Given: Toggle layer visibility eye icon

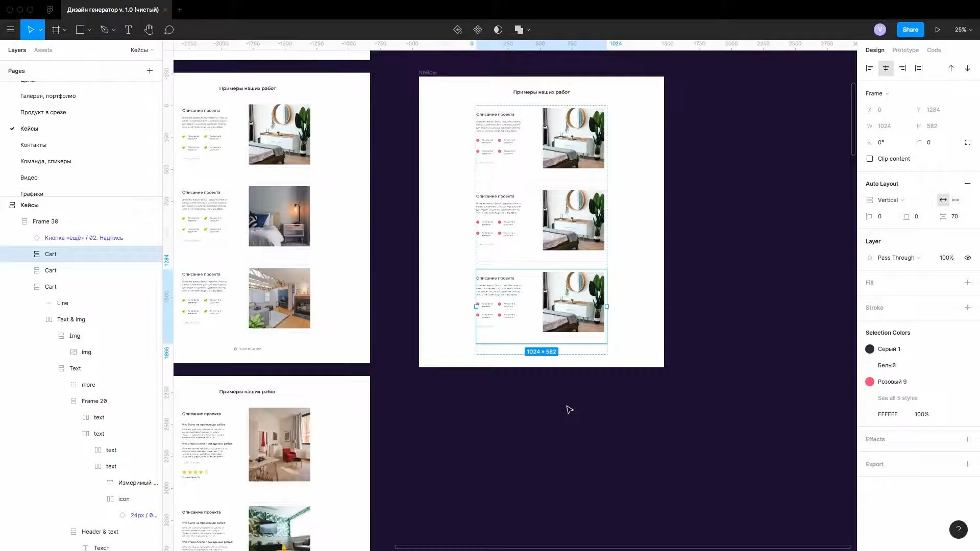Looking at the screenshot, I should [x=967, y=258].
